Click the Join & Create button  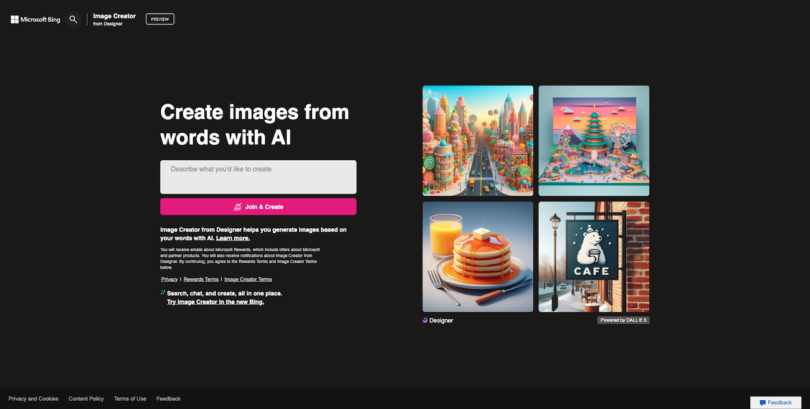[258, 207]
